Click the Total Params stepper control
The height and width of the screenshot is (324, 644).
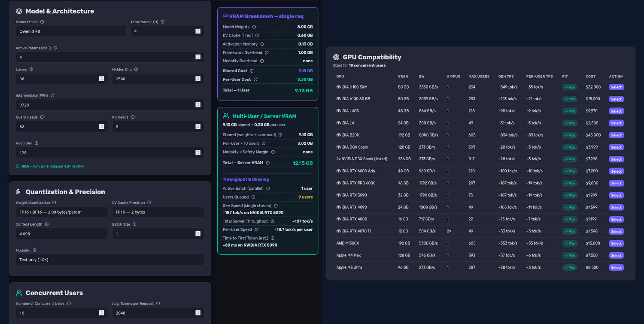[x=198, y=31]
